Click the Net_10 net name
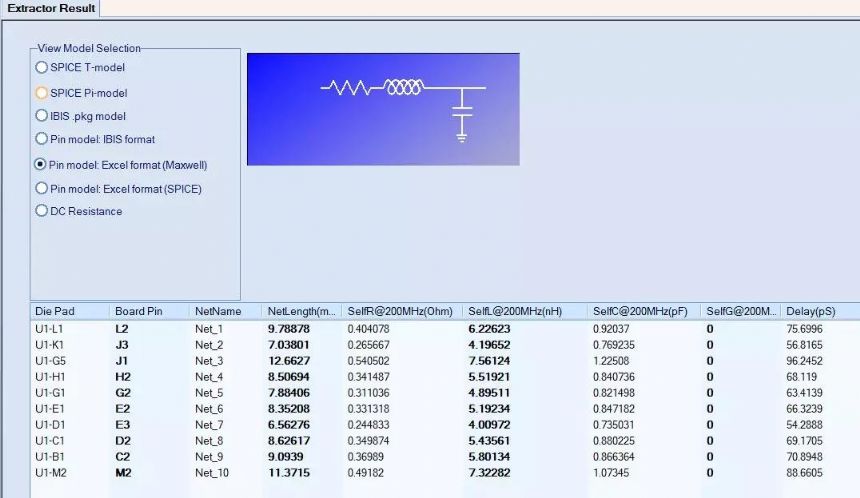Viewport: 860px width, 498px height. point(212,472)
